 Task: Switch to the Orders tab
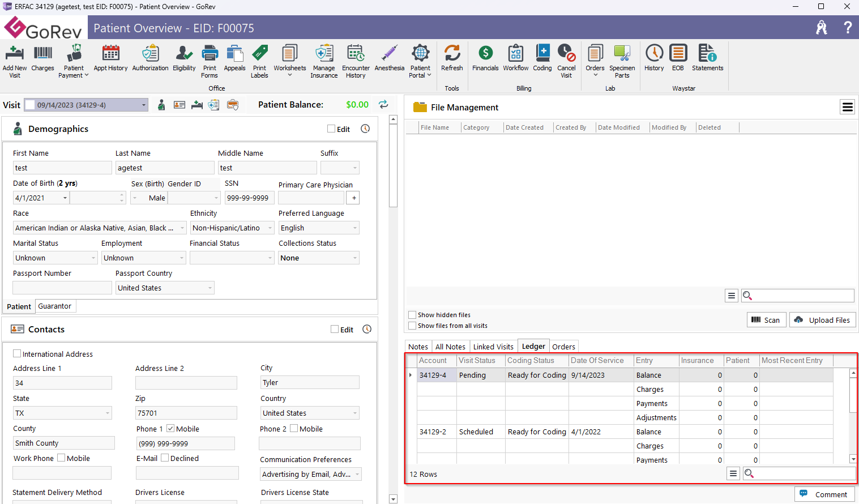(563, 347)
